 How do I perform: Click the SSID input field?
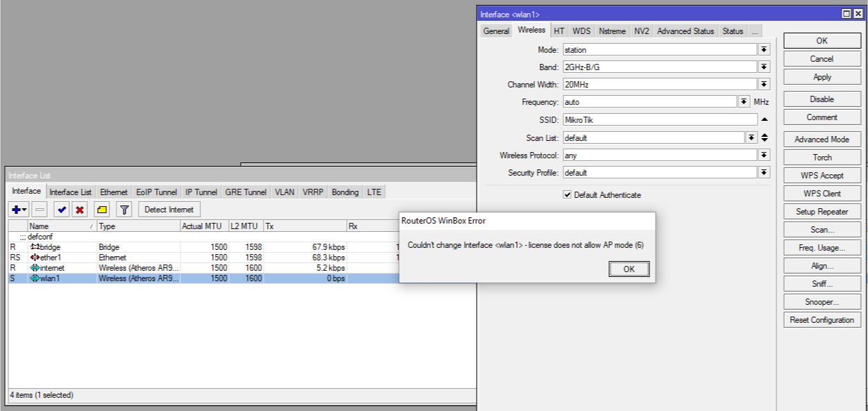tap(659, 119)
